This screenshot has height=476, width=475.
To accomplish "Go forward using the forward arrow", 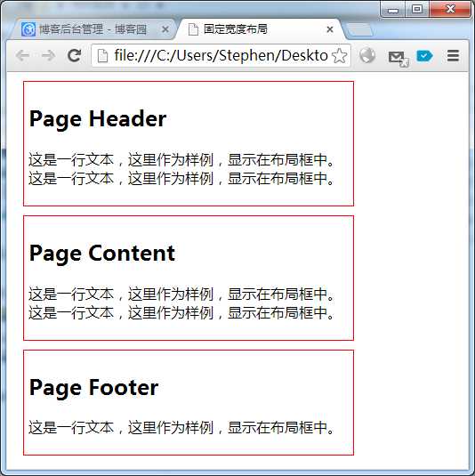I will 49,55.
